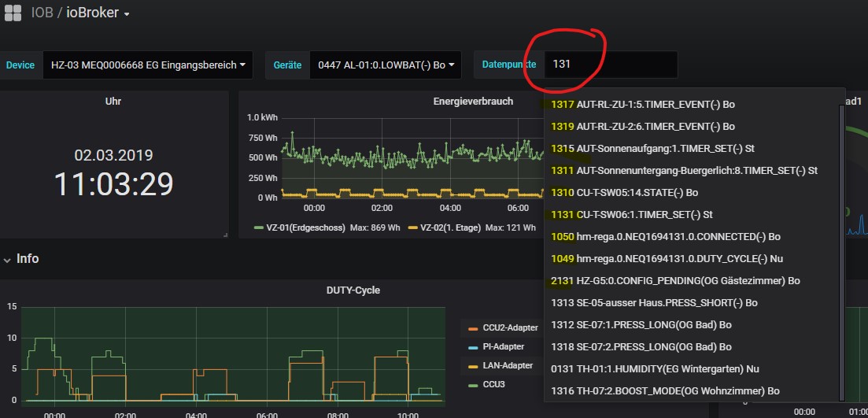Open the IOB / ioBroker dashboard picker
This screenshot has width=868, height=418.
click(80, 13)
